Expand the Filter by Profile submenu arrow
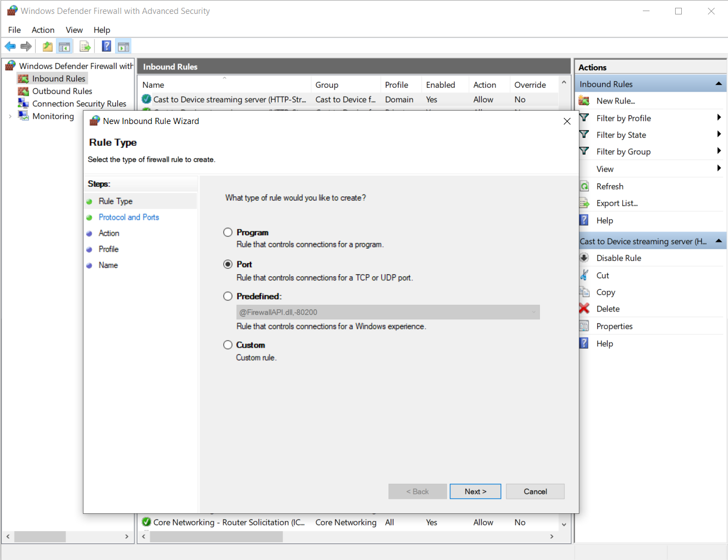 pos(719,117)
